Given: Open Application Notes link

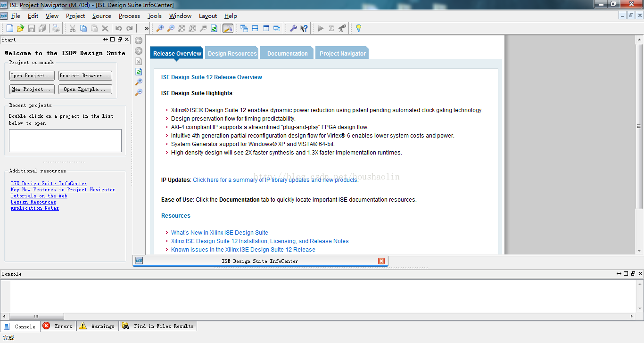Looking at the screenshot, I should pyautogui.click(x=35, y=208).
